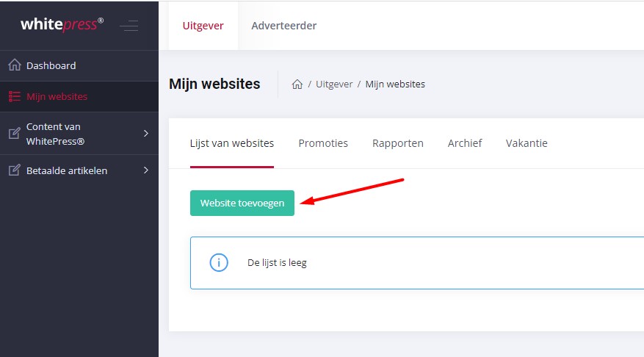Collapse sidebar with hamburger menu icon
The width and height of the screenshot is (644, 357).
pos(129,26)
